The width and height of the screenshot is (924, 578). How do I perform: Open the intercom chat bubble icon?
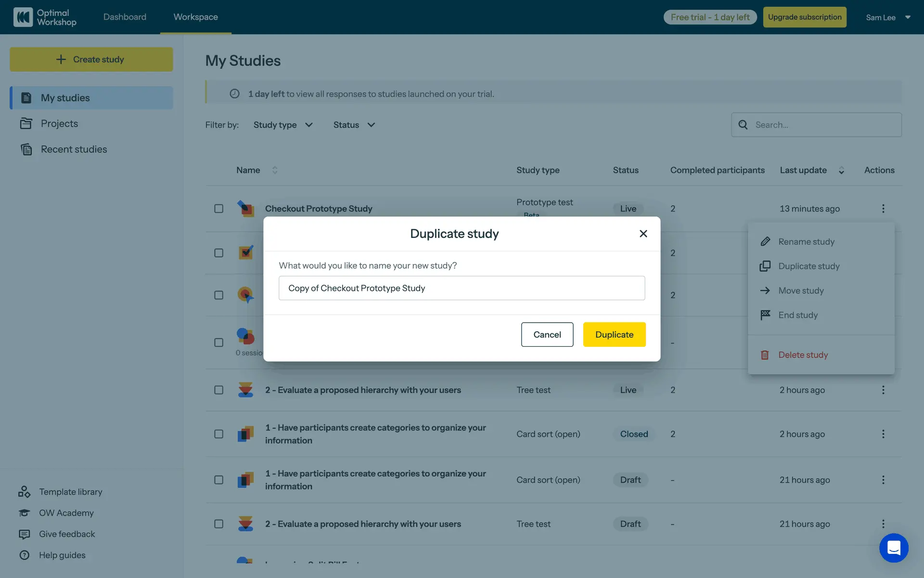point(893,548)
